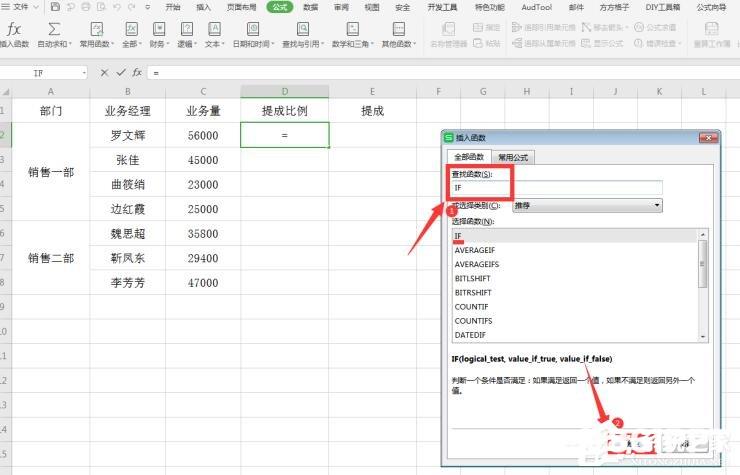The width and height of the screenshot is (740, 475).
Task: Click Trace Precedents (追踪引用单元格)
Action: point(544,27)
